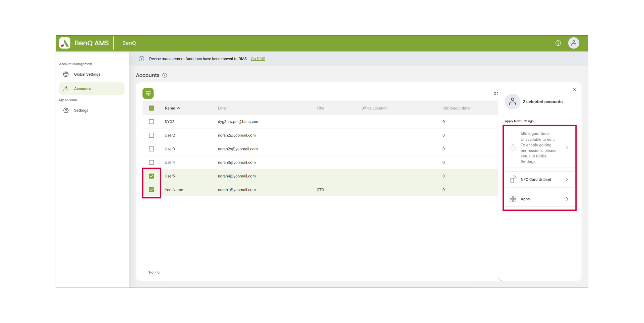This screenshot has width=644, height=323.
Task: Click the dyg2.sw.pm@benq.com email
Action: (x=239, y=122)
